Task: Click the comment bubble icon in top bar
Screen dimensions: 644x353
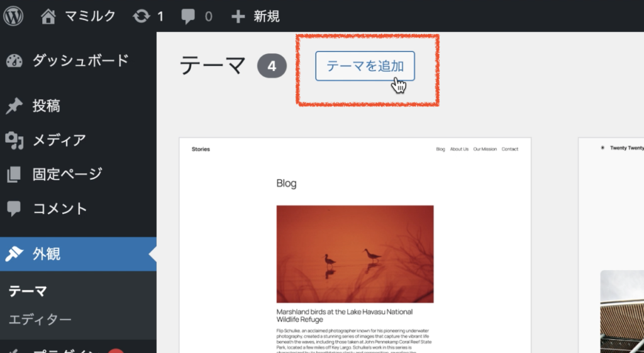Action: 188,16
